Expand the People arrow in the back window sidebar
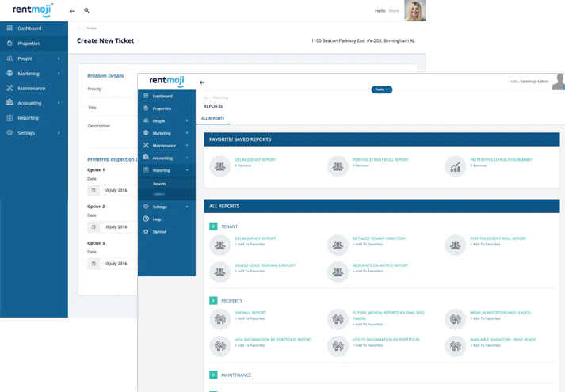 (x=59, y=59)
